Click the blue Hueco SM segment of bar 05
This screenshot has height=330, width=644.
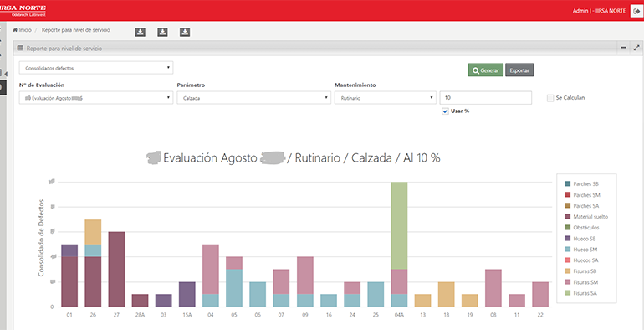point(234,288)
